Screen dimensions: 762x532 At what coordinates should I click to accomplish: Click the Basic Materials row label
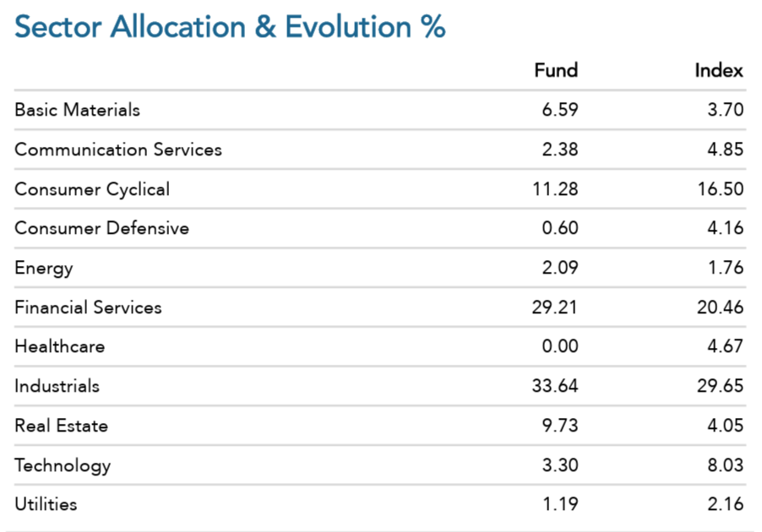click(77, 110)
